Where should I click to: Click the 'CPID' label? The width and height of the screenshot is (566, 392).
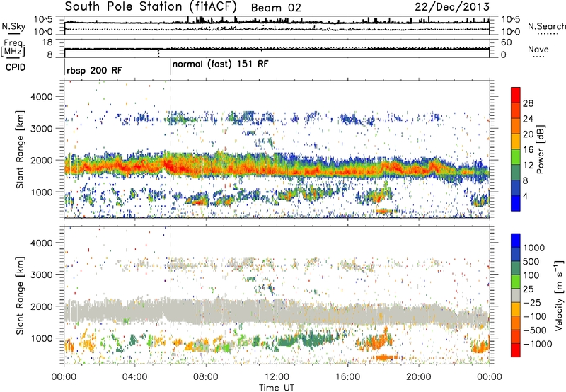coord(16,67)
